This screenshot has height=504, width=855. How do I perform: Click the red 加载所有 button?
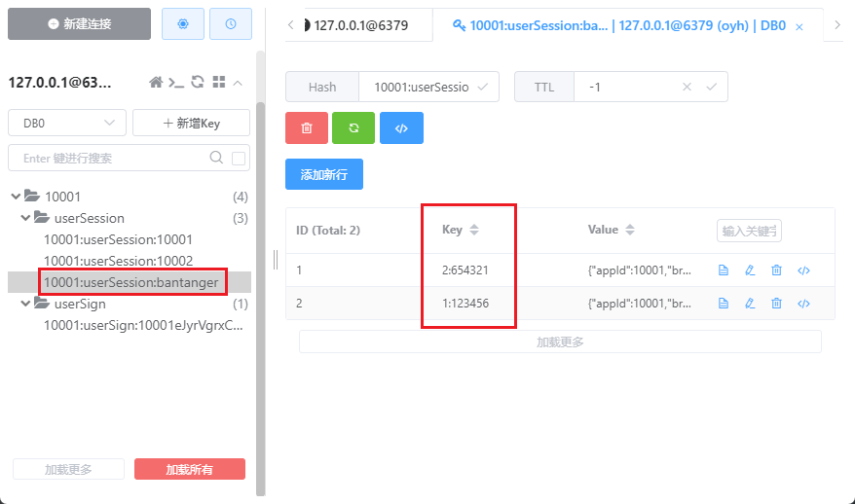click(190, 469)
